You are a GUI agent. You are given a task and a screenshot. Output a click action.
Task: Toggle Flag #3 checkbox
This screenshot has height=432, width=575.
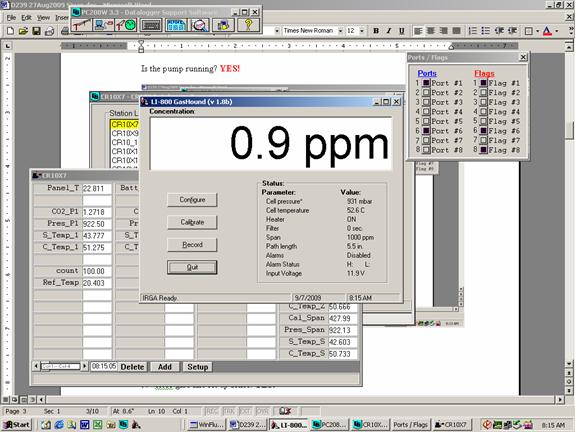click(484, 102)
